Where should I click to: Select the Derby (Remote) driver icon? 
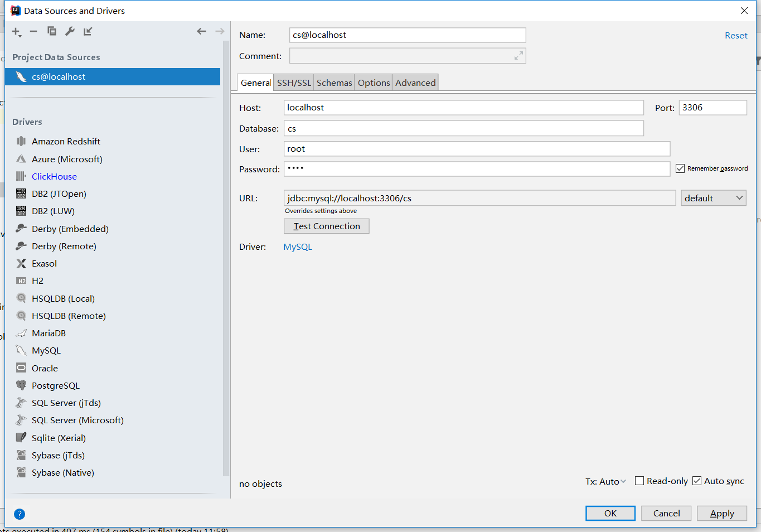21,246
